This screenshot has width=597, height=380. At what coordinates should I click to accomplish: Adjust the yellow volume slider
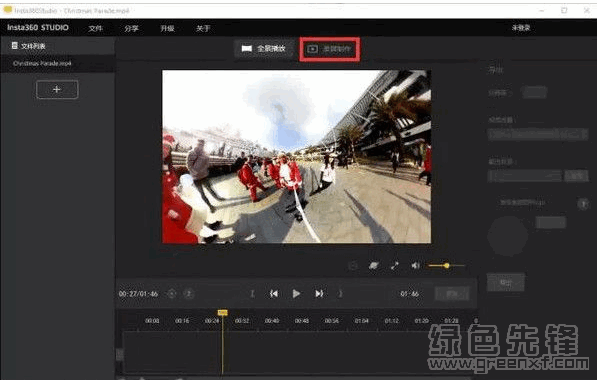click(x=446, y=265)
